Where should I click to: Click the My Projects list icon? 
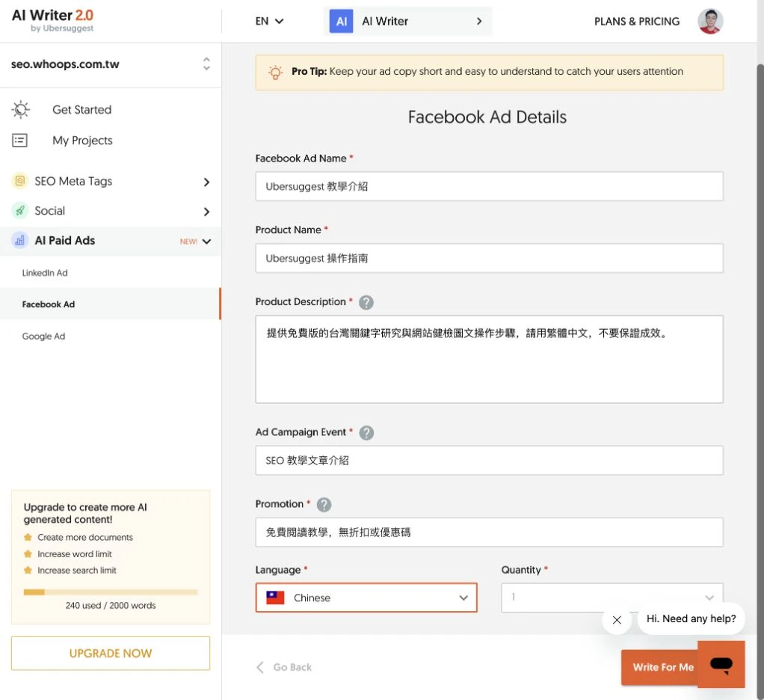19,141
